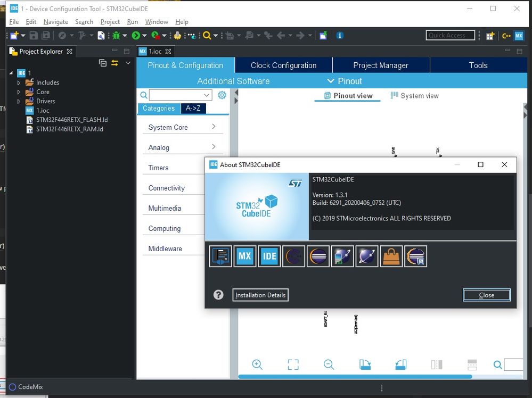Switch to the MX Device Configuration perspective
Screen dimensions: 532x398
point(519,36)
